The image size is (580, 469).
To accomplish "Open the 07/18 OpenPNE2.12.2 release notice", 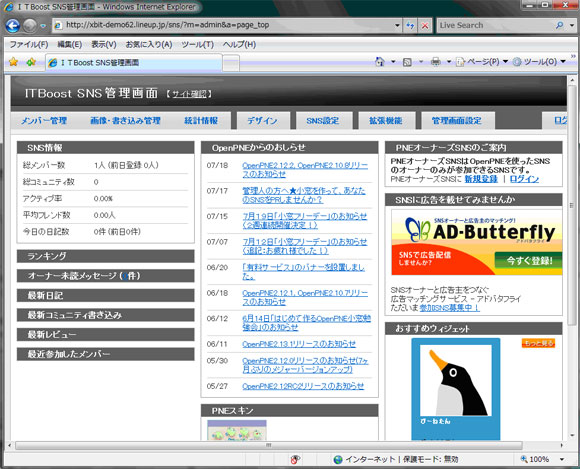I will 305,170.
